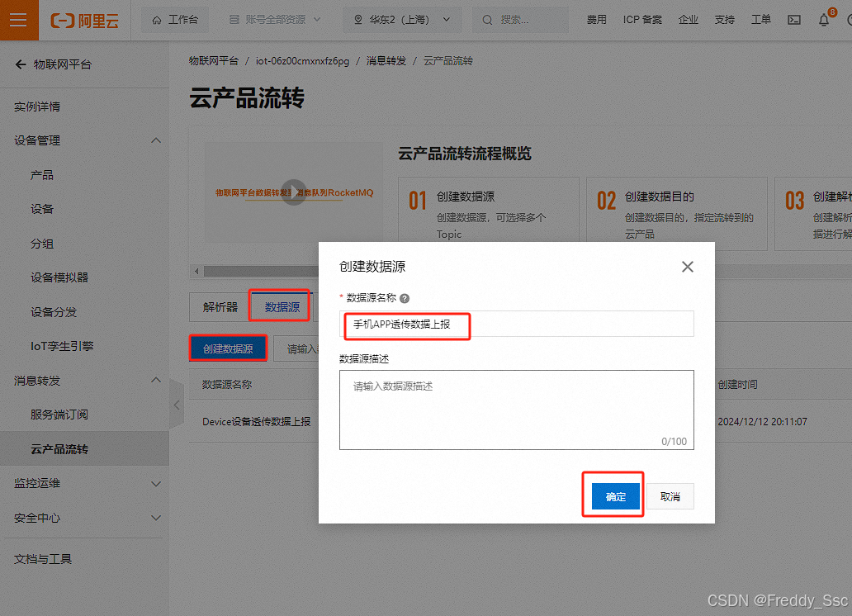The height and width of the screenshot is (616, 852).
Task: Click the 02 创建数据目的 step card
Action: 676,212
